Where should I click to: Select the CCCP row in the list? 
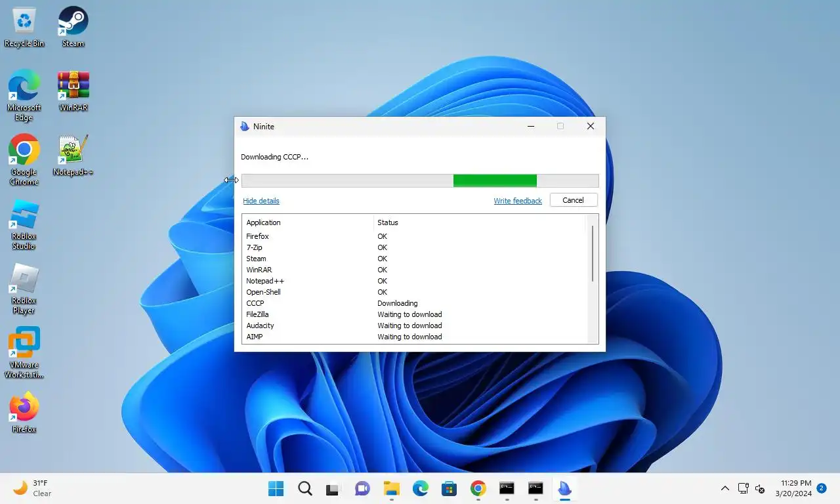pyautogui.click(x=414, y=303)
